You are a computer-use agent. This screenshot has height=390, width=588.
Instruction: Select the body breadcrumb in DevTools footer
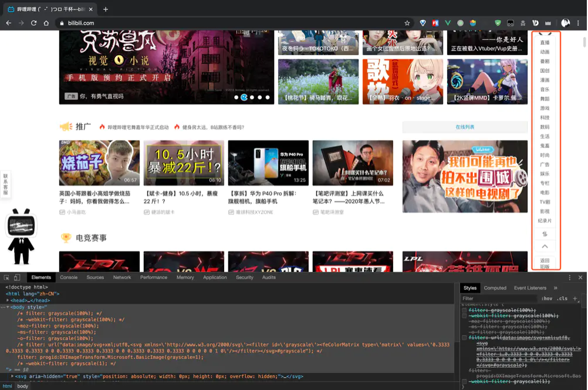pyautogui.click(x=22, y=386)
